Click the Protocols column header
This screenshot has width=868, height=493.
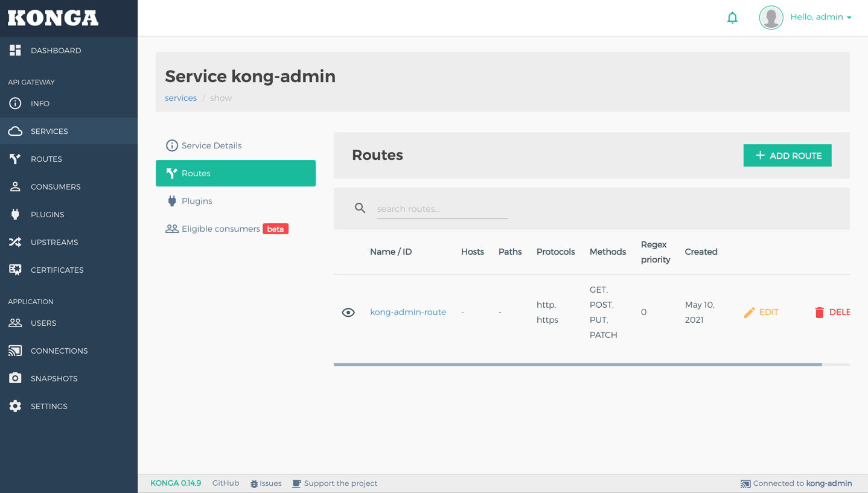click(x=555, y=252)
